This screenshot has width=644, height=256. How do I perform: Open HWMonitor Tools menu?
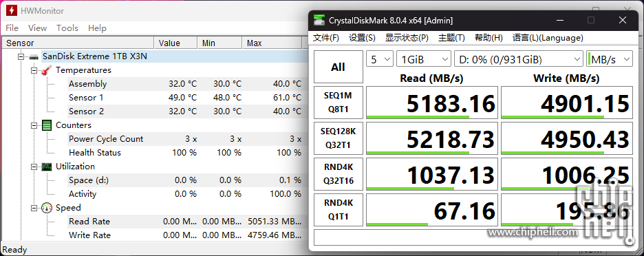pos(67,28)
